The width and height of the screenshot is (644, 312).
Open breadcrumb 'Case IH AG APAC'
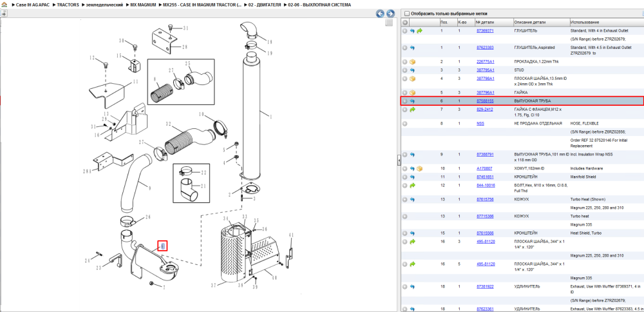[33, 5]
